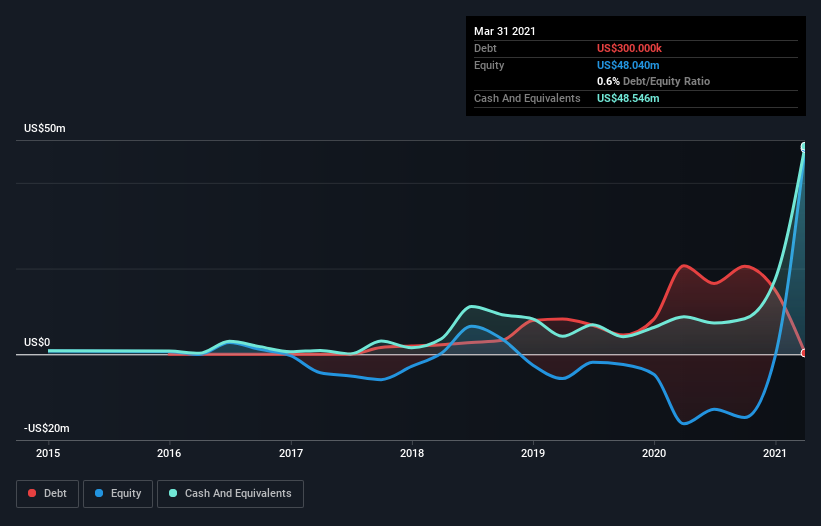This screenshot has width=821, height=526.
Task: Click the 2016 x-axis label
Action: pos(169,453)
